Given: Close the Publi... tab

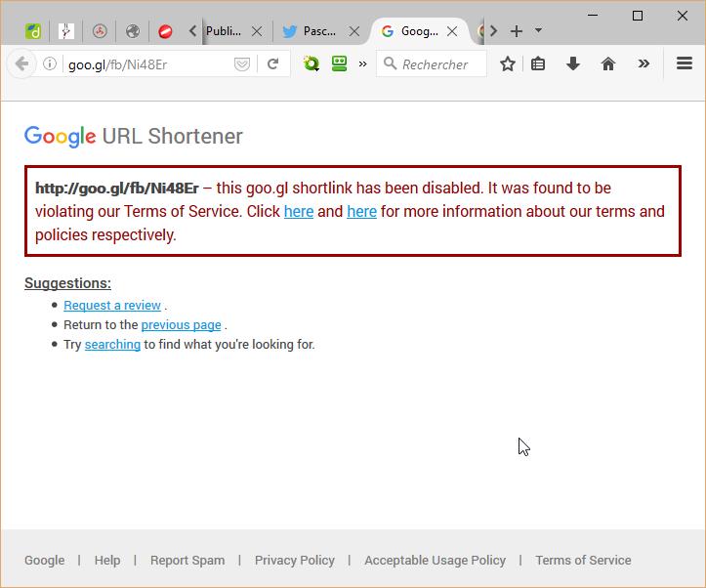Looking at the screenshot, I should pyautogui.click(x=257, y=31).
